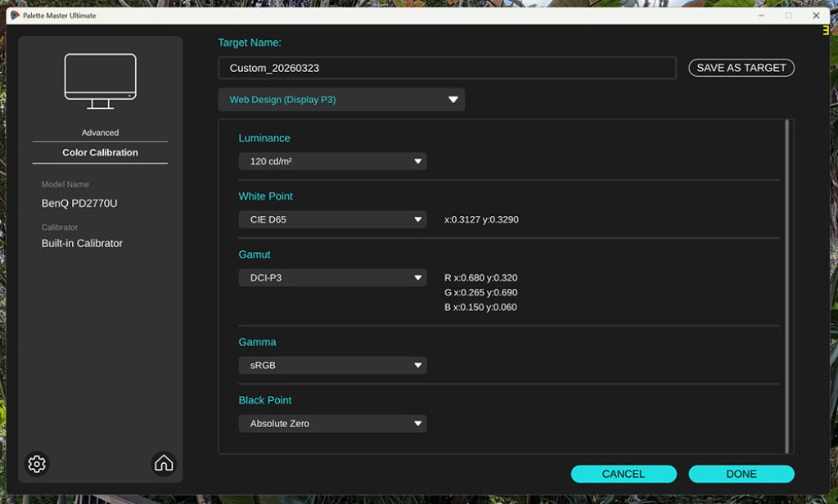Viewport: 838px width, 504px height.
Task: Click the monitor icon in sidebar
Action: tap(101, 80)
